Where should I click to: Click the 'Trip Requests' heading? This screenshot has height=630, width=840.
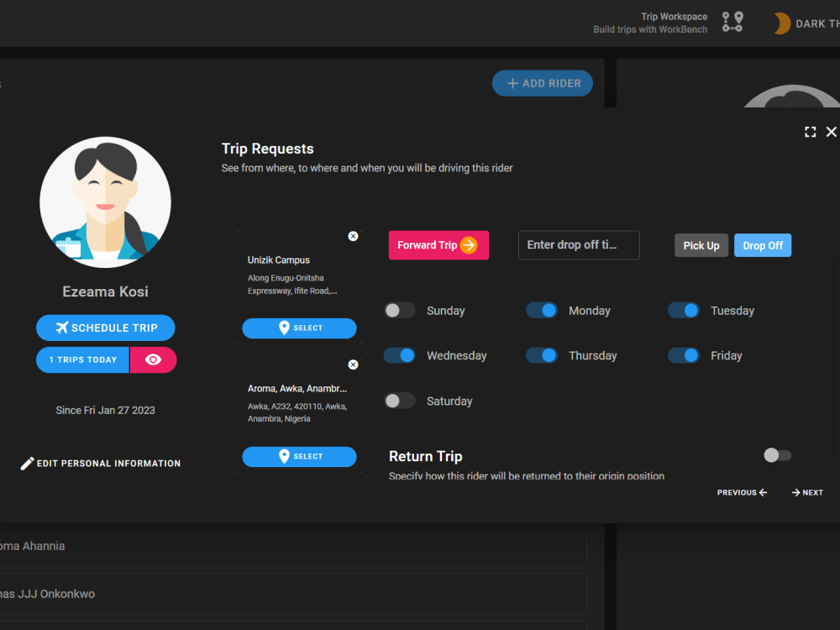[x=267, y=149]
